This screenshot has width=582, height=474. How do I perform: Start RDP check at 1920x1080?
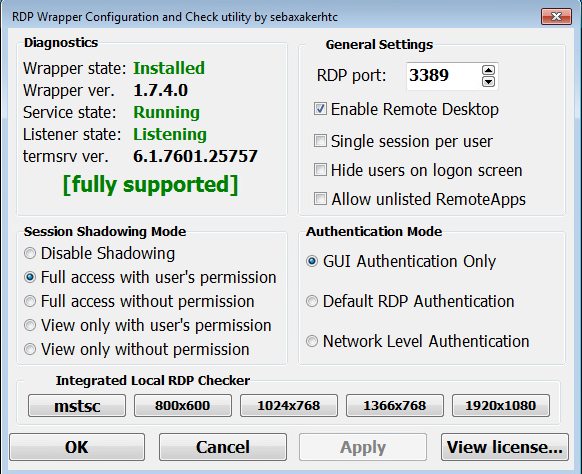(x=501, y=405)
